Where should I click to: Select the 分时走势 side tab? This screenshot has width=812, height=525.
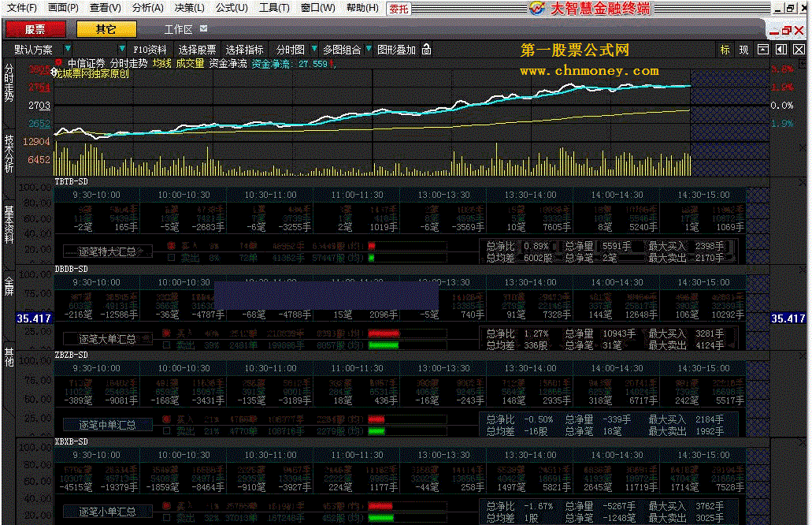pos(9,83)
